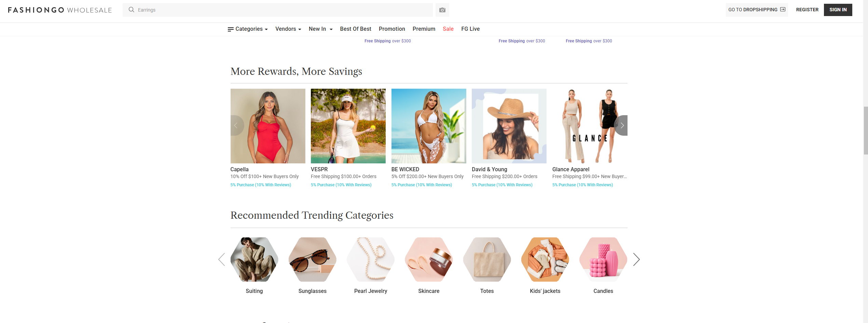Click the Earrings search field

pos(277,10)
